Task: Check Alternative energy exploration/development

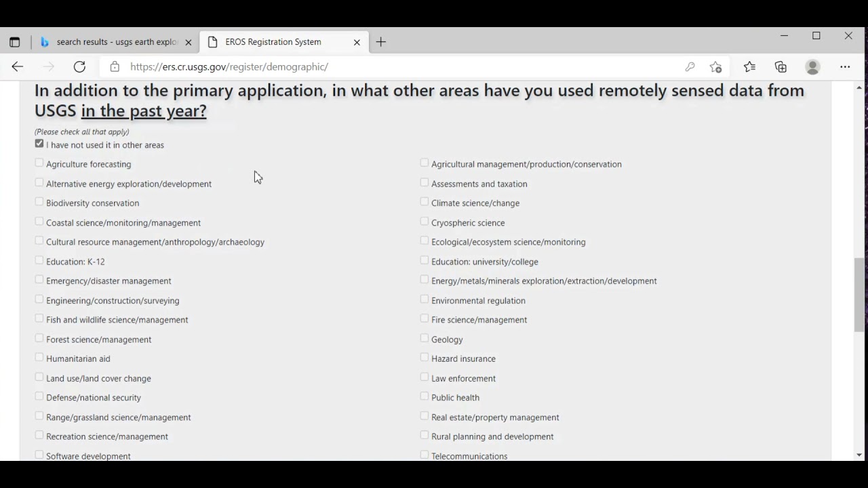Action: (x=39, y=182)
